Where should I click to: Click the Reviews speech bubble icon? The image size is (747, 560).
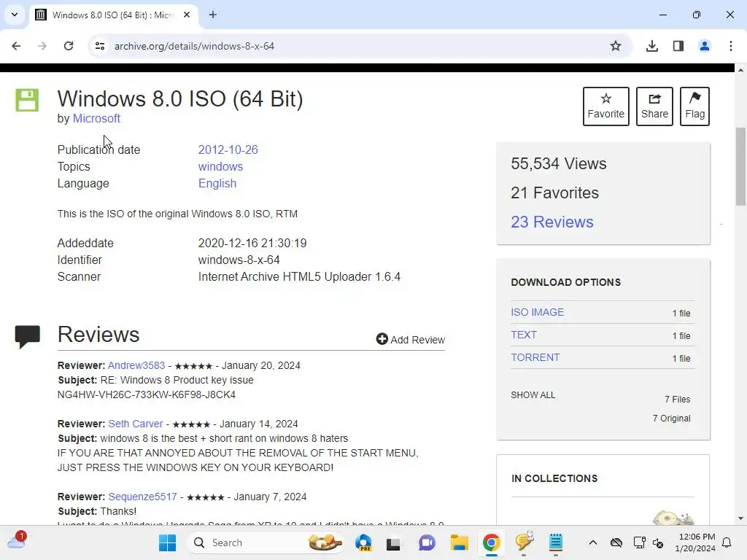click(x=27, y=337)
